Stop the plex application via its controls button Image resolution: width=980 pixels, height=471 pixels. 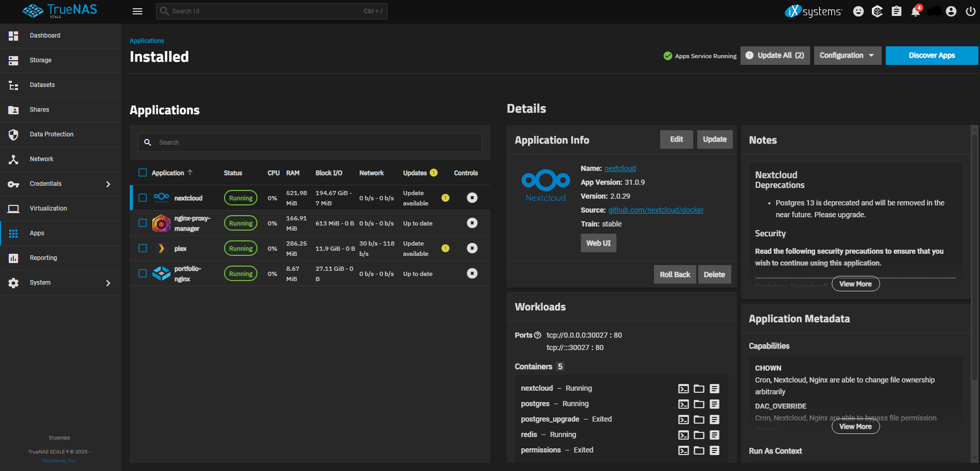472,248
